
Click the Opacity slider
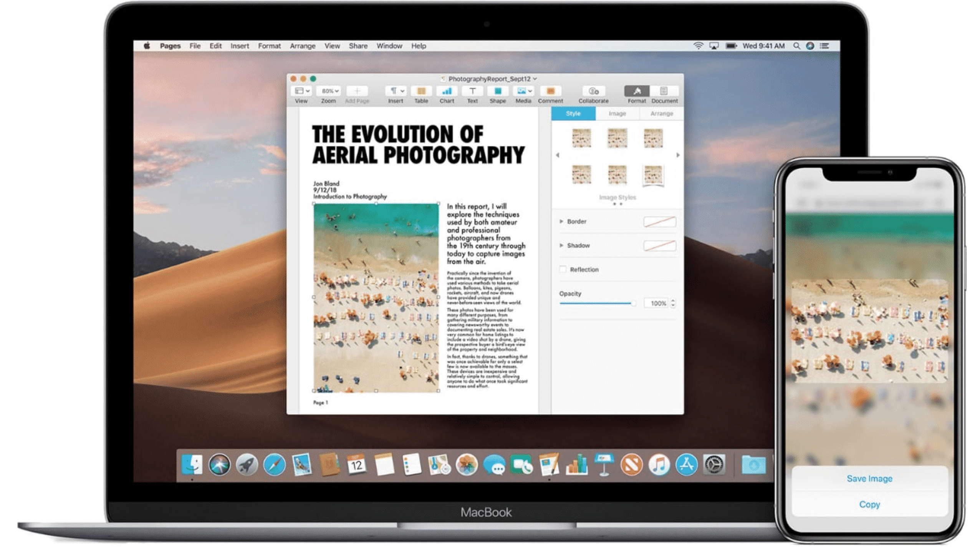(597, 303)
